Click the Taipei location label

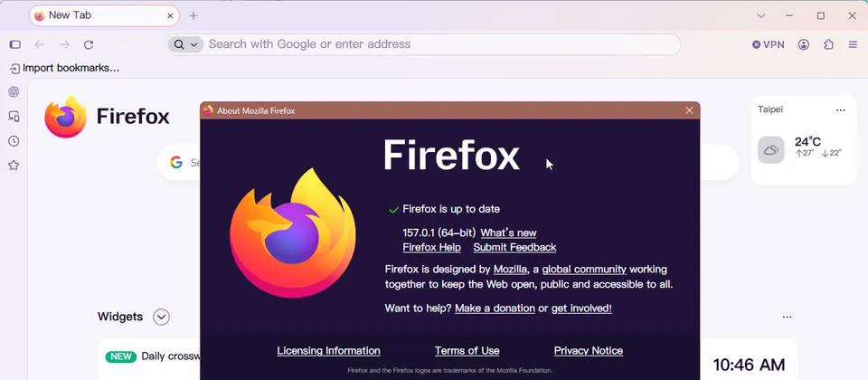[x=770, y=109]
